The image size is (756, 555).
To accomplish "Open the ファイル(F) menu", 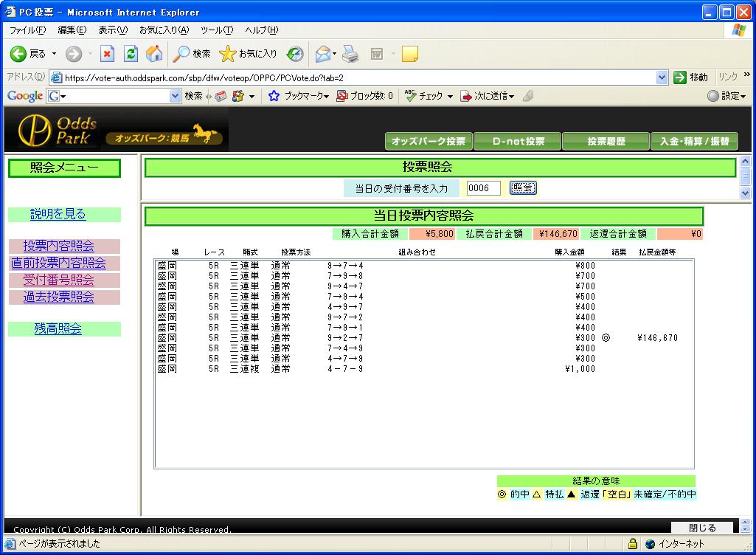I will pyautogui.click(x=27, y=30).
